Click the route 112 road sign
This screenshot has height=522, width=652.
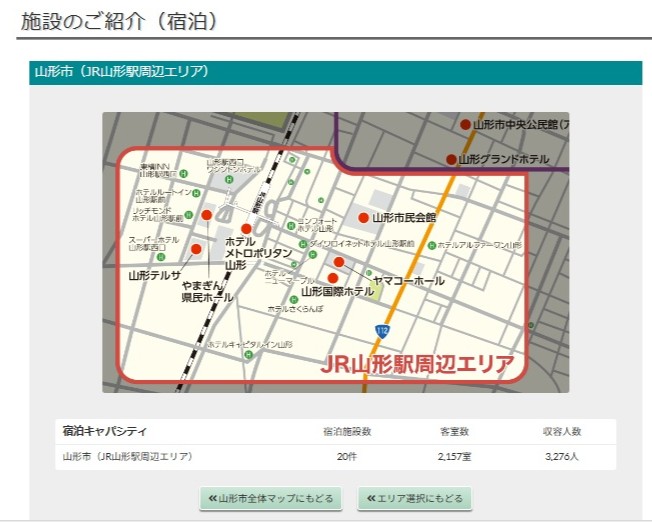[382, 330]
